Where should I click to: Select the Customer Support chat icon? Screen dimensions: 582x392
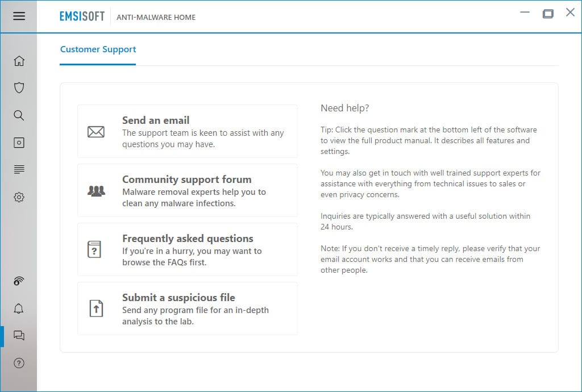click(x=19, y=336)
